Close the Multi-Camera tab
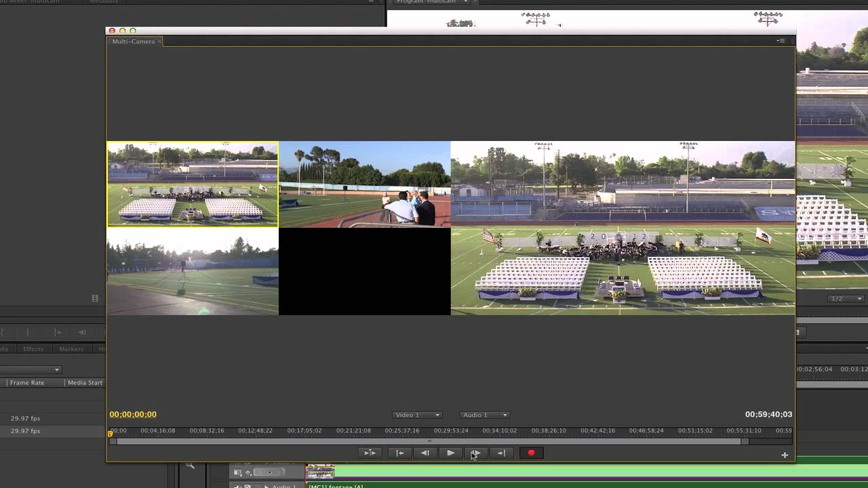The height and width of the screenshot is (488, 868). [160, 41]
